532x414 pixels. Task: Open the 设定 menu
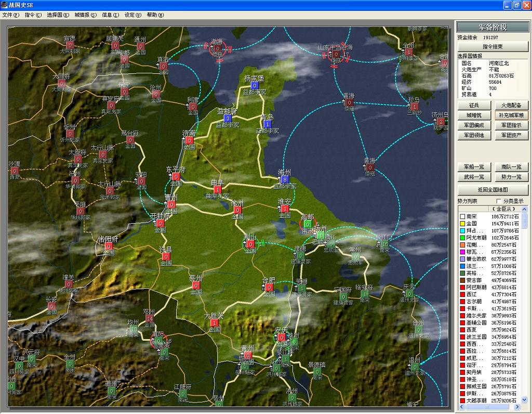click(x=132, y=15)
